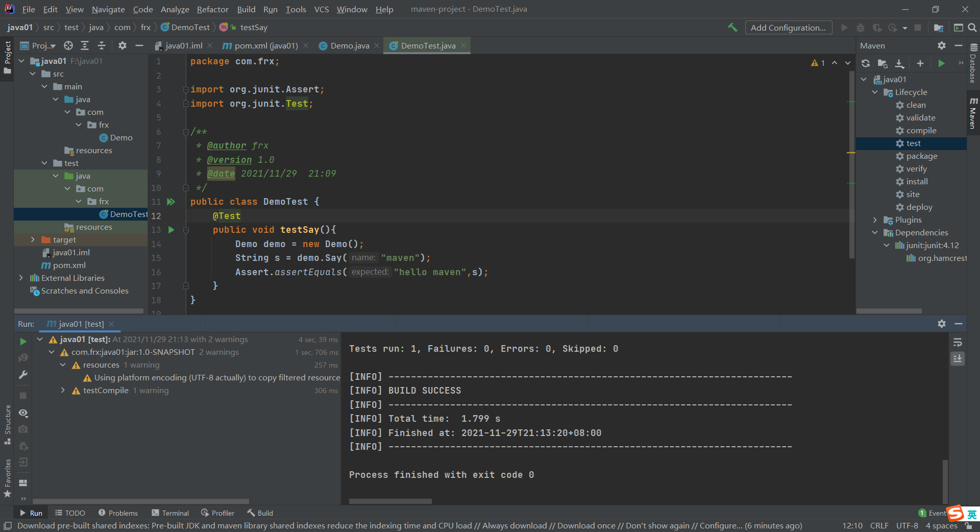Add Maven Project plus icon

pyautogui.click(x=920, y=63)
